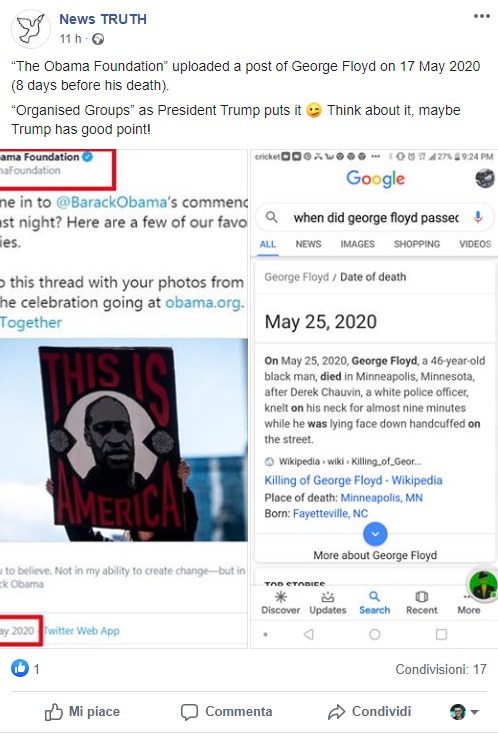
Task: Switch to the NEWS tab in Google
Action: point(308,244)
